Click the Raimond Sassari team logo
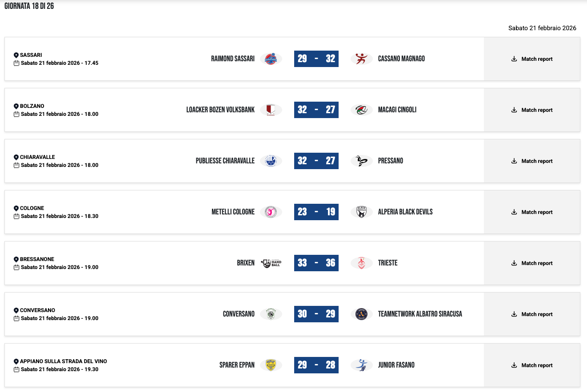This screenshot has height=392, width=587. click(x=271, y=59)
